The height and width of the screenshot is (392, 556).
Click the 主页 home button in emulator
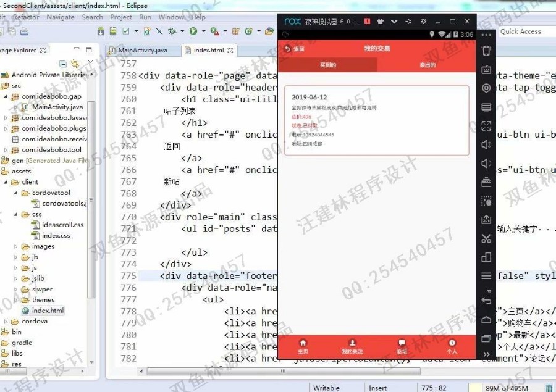pos(303,347)
